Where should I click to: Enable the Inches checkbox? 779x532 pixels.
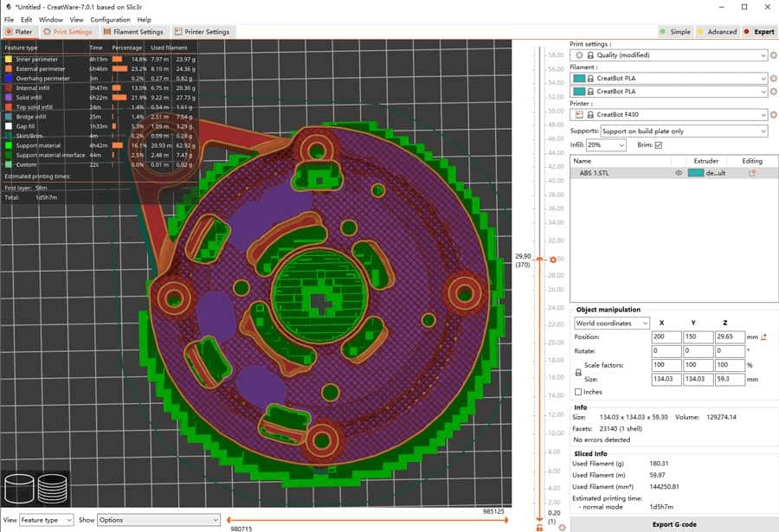pos(578,392)
